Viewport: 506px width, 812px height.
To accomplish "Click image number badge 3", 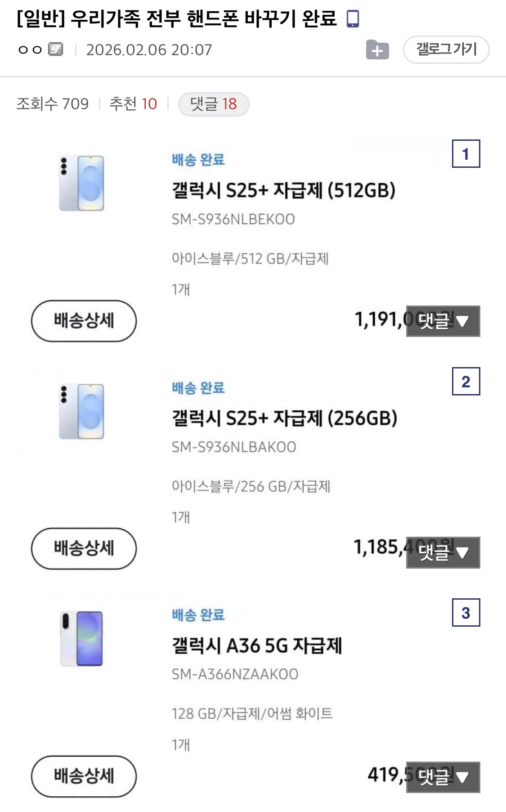I will click(x=466, y=613).
